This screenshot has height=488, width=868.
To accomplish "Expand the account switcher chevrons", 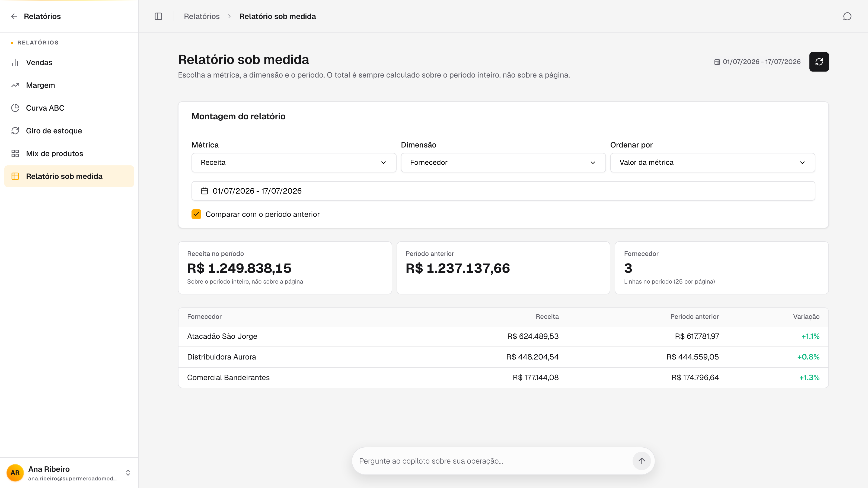I will [128, 473].
